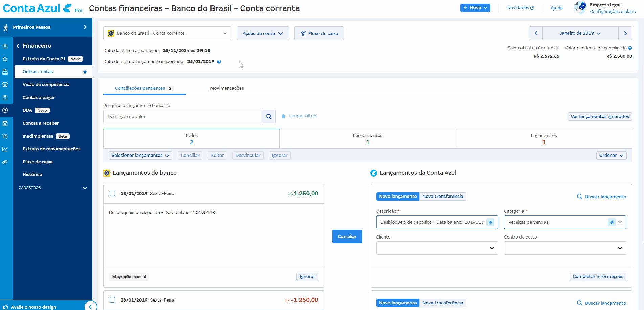Filter by Pagamentos tab
This screenshot has height=310, width=644.
[x=544, y=139]
